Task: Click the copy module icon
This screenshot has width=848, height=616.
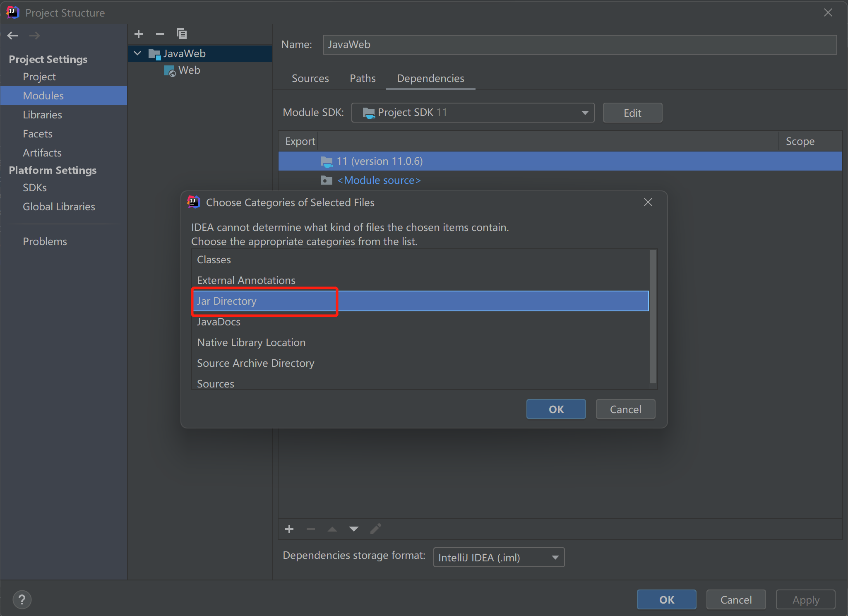Action: [x=182, y=34]
